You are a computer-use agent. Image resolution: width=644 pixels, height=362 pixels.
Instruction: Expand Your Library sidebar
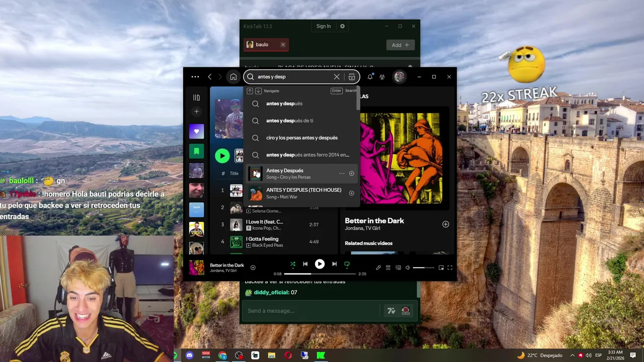[x=196, y=98]
